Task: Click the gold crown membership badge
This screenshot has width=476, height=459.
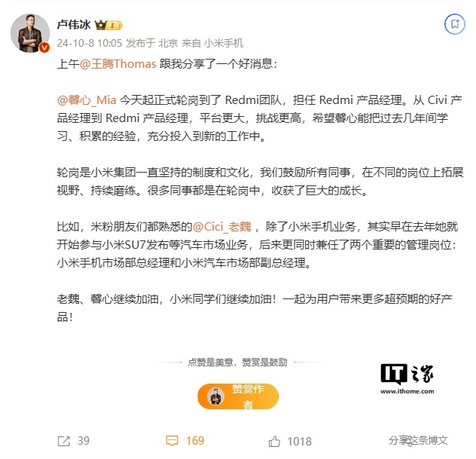Action: 108,25
